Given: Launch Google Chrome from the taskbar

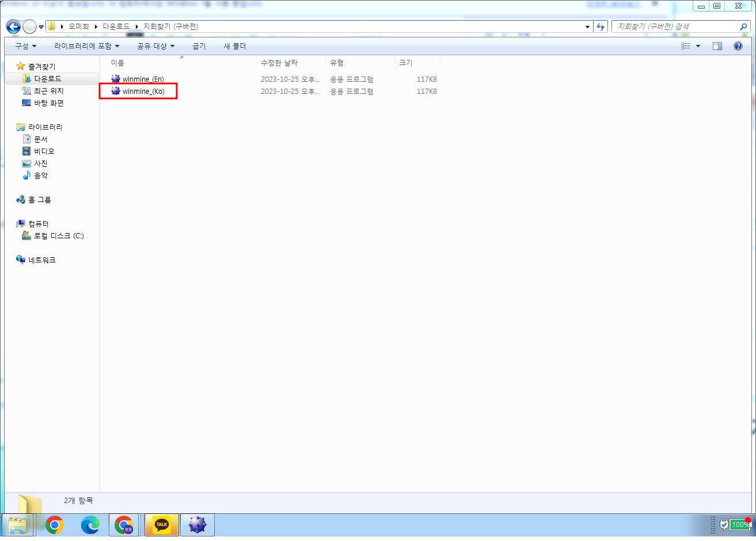Looking at the screenshot, I should pyautogui.click(x=55, y=525).
